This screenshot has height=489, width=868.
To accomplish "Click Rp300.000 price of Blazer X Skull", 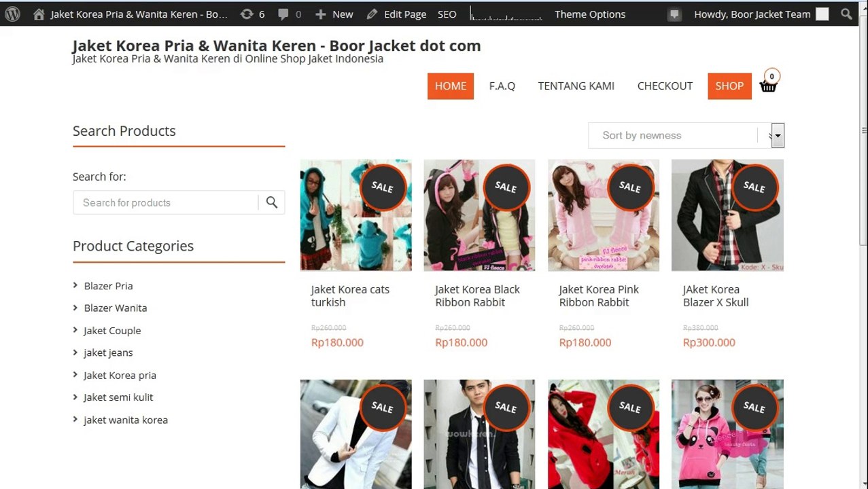I will click(709, 343).
